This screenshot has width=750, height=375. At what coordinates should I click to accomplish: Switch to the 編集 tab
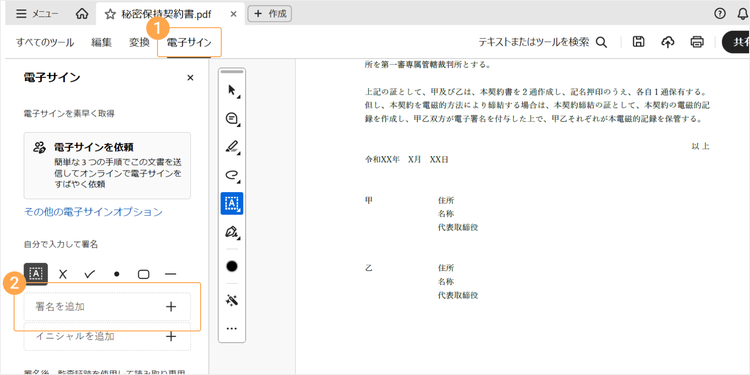pyautogui.click(x=101, y=42)
